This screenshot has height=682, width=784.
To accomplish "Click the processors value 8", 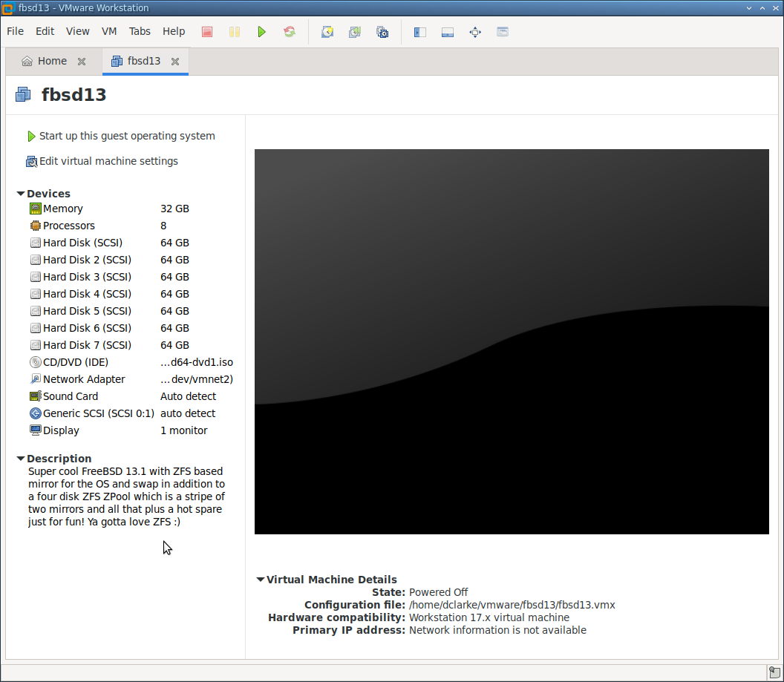I will point(163,226).
